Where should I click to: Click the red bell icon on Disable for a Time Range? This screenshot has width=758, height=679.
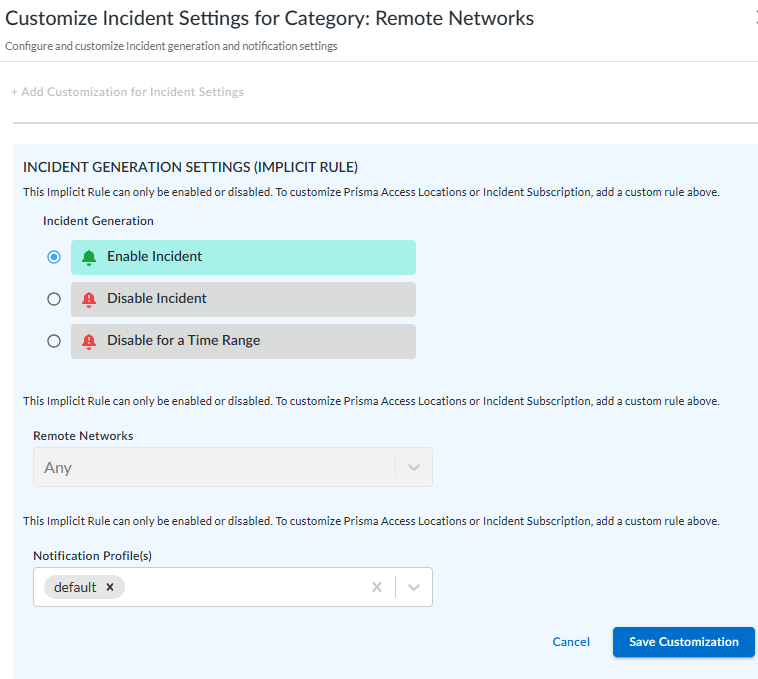pyautogui.click(x=89, y=341)
